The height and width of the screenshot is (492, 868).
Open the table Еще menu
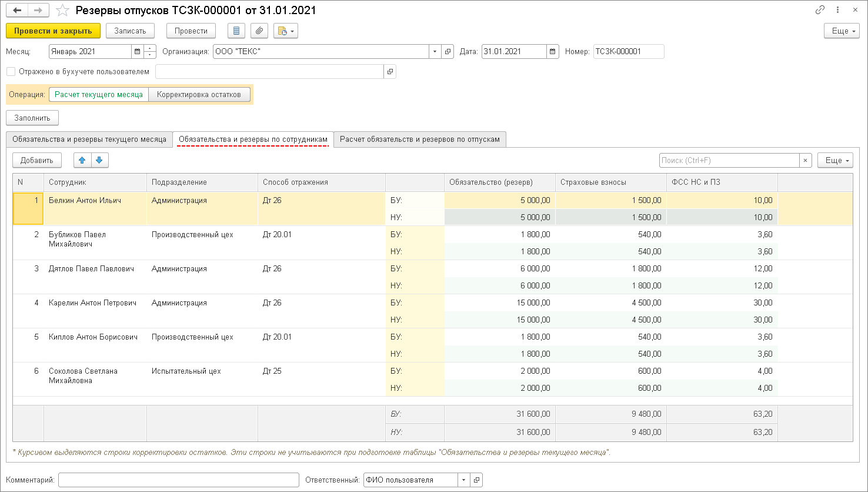tap(835, 160)
